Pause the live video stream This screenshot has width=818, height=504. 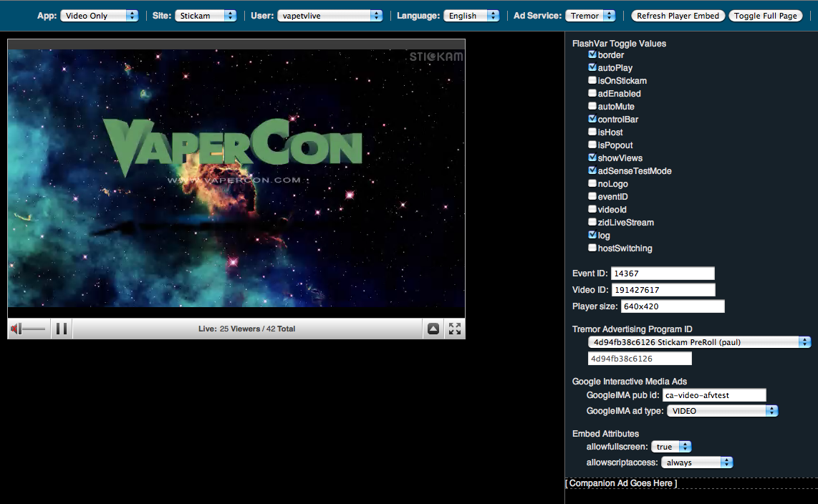[62, 329]
